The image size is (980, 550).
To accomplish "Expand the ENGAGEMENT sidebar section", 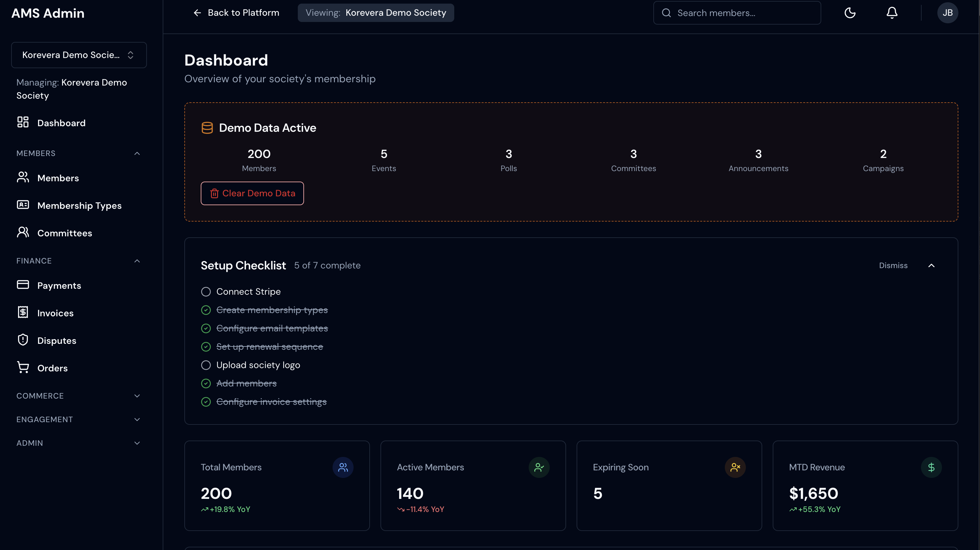I will pyautogui.click(x=137, y=419).
